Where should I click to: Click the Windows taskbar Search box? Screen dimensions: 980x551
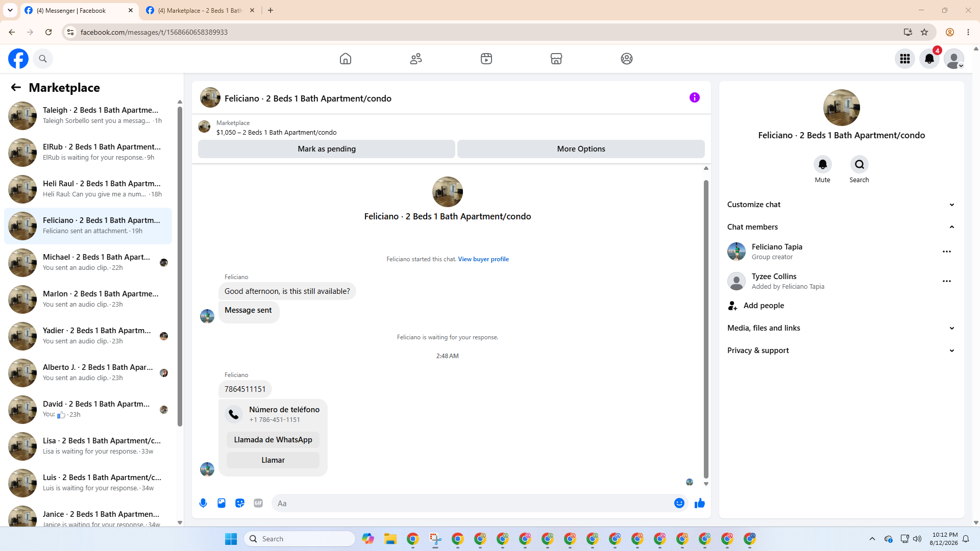(300, 539)
